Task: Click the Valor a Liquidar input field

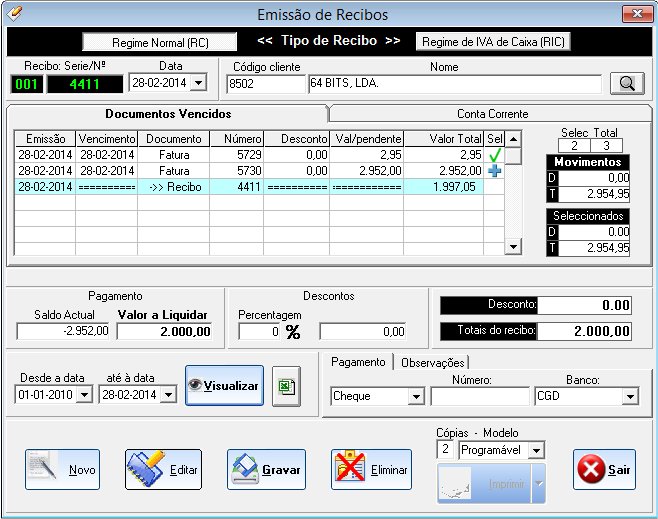Action: 163,331
